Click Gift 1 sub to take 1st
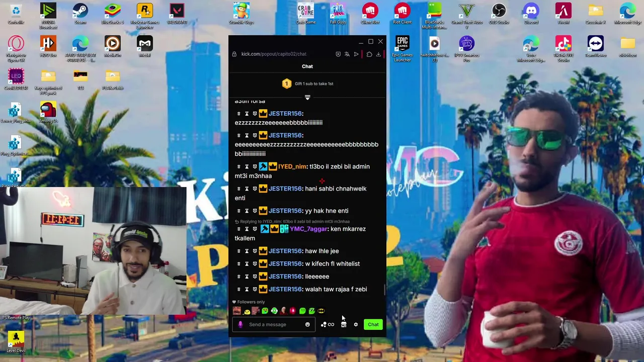This screenshot has width=644, height=362. point(314,83)
